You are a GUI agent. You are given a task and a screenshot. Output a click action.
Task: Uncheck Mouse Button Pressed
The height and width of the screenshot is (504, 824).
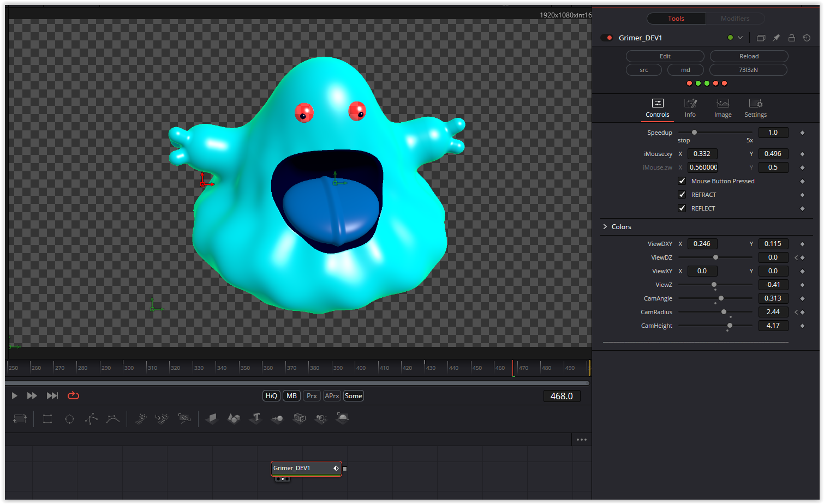click(682, 181)
